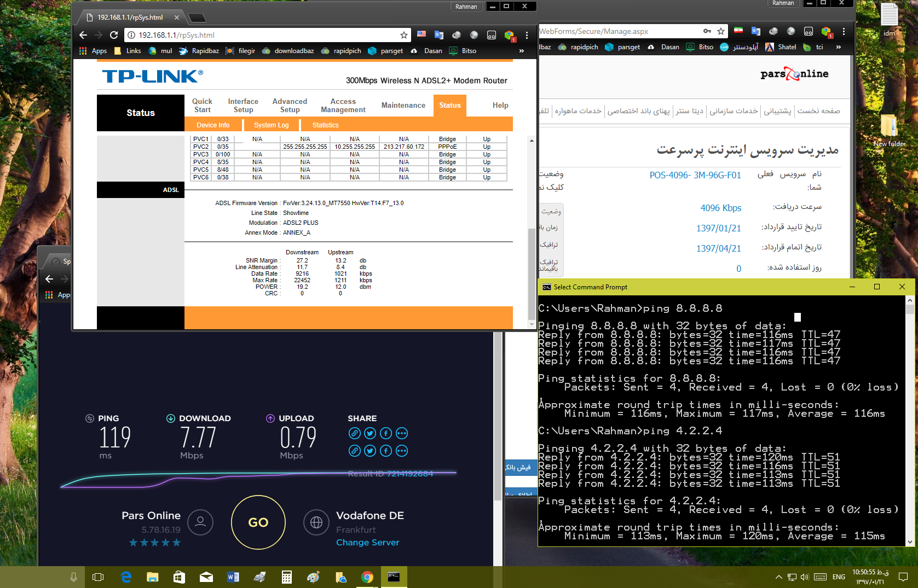Click parsonline logo in ParsOnline window
918x588 pixels.
(x=794, y=74)
